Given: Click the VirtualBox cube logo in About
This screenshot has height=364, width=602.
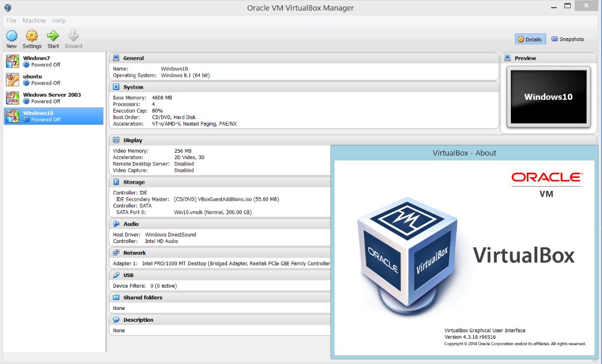Looking at the screenshot, I should tap(407, 256).
